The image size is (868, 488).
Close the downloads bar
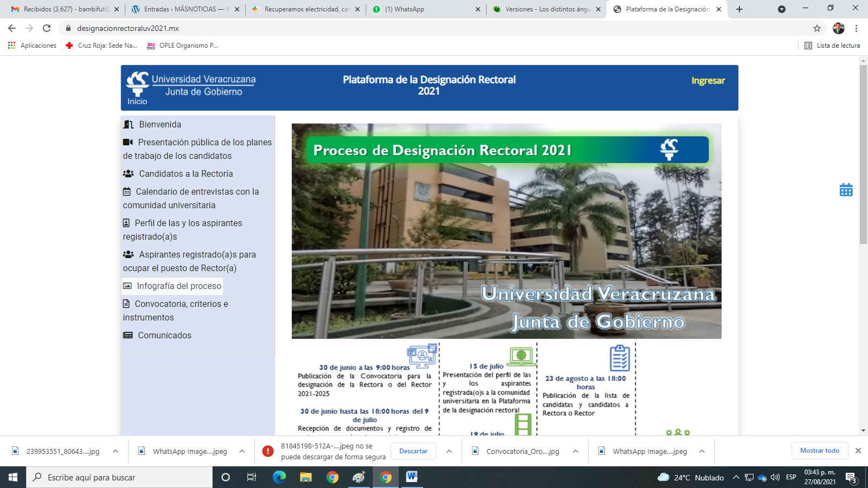(x=858, y=451)
